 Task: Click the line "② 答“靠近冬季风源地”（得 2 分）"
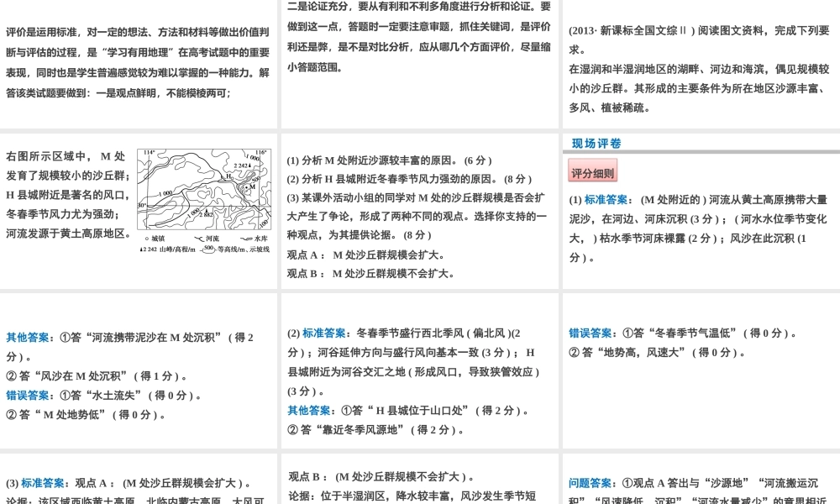[x=375, y=429]
